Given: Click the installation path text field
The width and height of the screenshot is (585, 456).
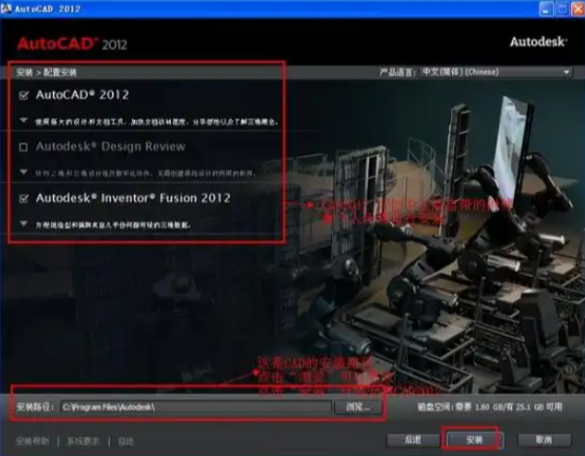Looking at the screenshot, I should pyautogui.click(x=196, y=407).
